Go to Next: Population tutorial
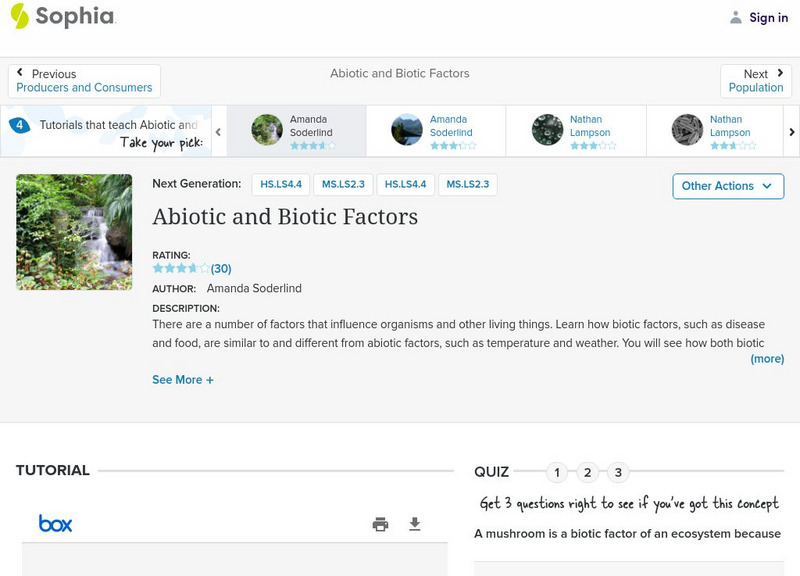Image resolution: width=800 pixels, height=576 pixels. 756,81
